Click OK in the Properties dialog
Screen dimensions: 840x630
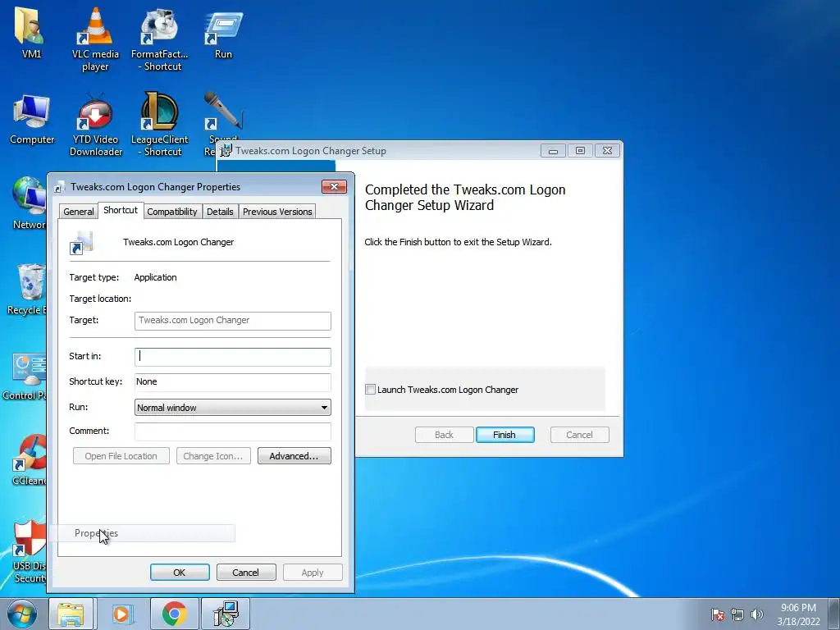pyautogui.click(x=180, y=572)
